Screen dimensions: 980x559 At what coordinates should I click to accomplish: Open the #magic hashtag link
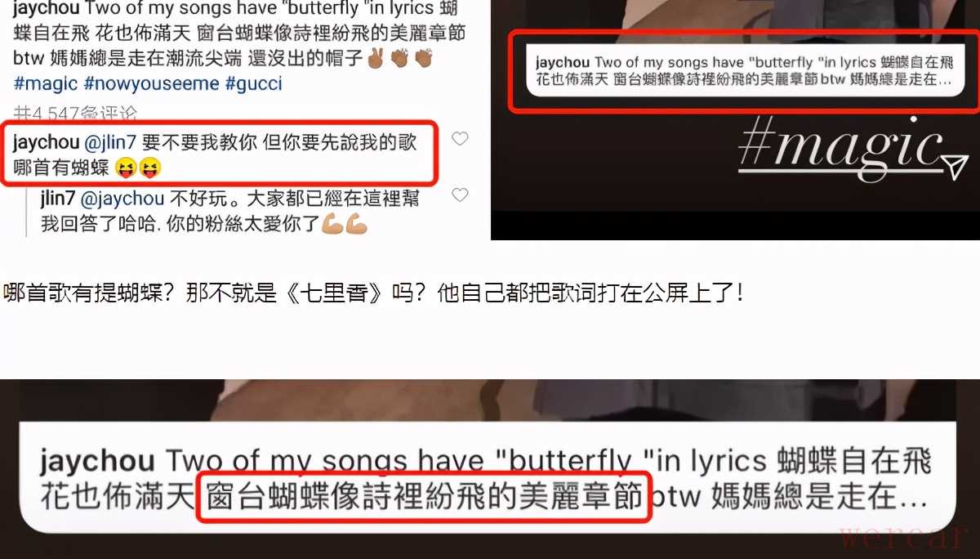46,84
